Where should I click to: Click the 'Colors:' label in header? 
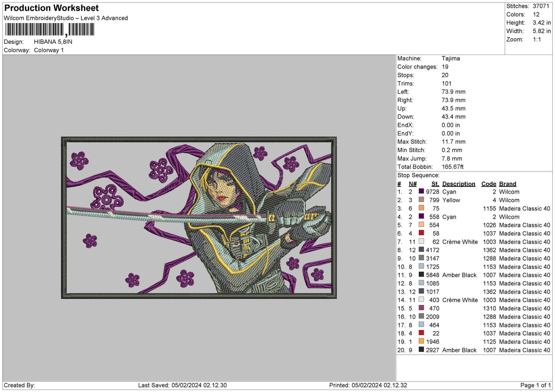(x=517, y=14)
